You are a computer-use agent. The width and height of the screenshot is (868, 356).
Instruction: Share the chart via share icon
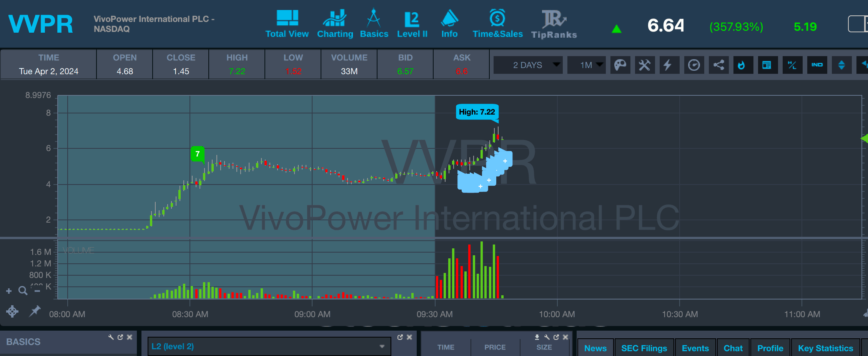pos(718,65)
